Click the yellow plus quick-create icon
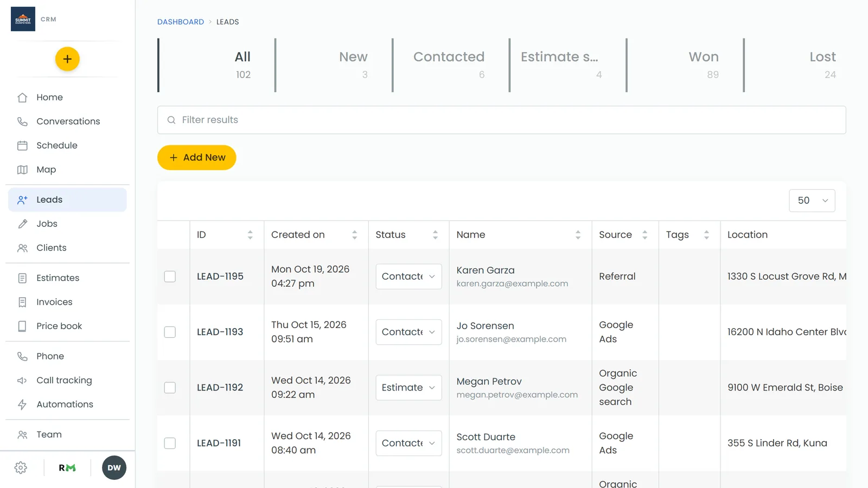868x488 pixels. click(x=67, y=59)
